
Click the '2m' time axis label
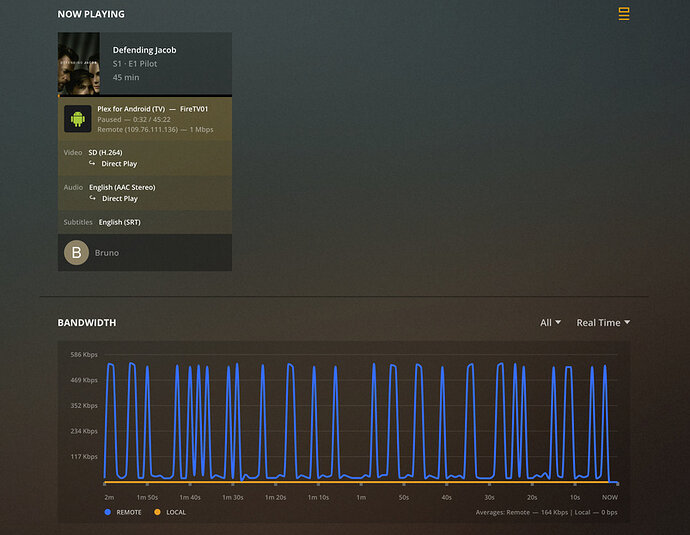point(109,497)
